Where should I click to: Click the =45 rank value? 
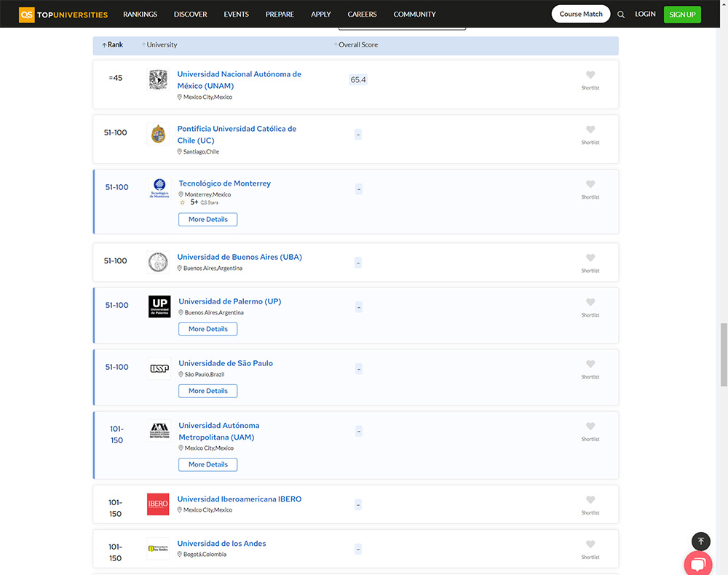coord(116,78)
